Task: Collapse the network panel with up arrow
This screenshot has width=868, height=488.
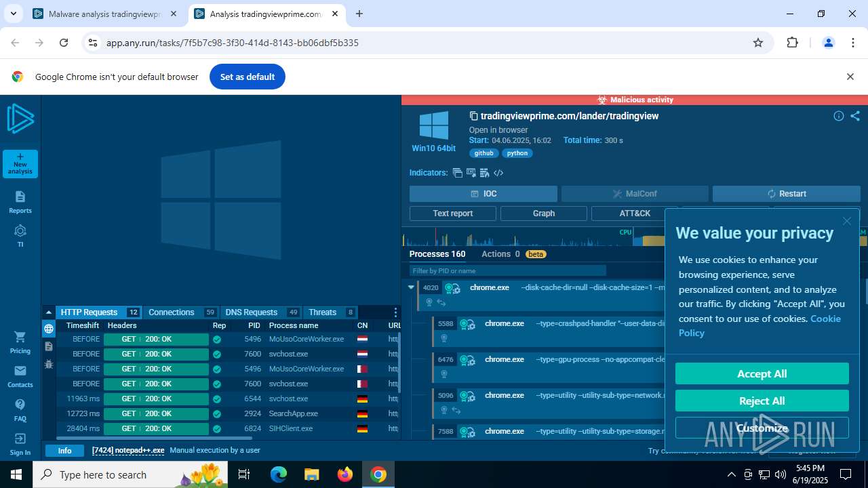Action: (49, 312)
